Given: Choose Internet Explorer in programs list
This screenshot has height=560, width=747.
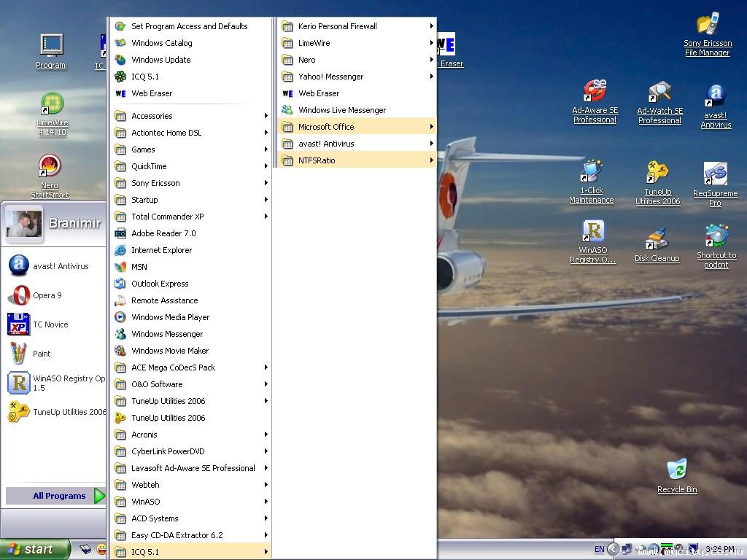Looking at the screenshot, I should point(161,250).
